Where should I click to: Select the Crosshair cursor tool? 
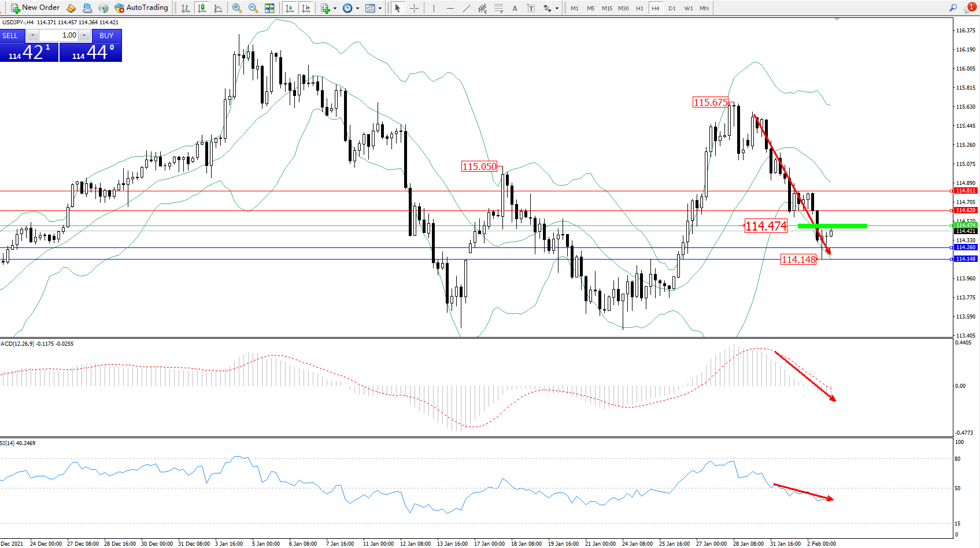tap(414, 8)
